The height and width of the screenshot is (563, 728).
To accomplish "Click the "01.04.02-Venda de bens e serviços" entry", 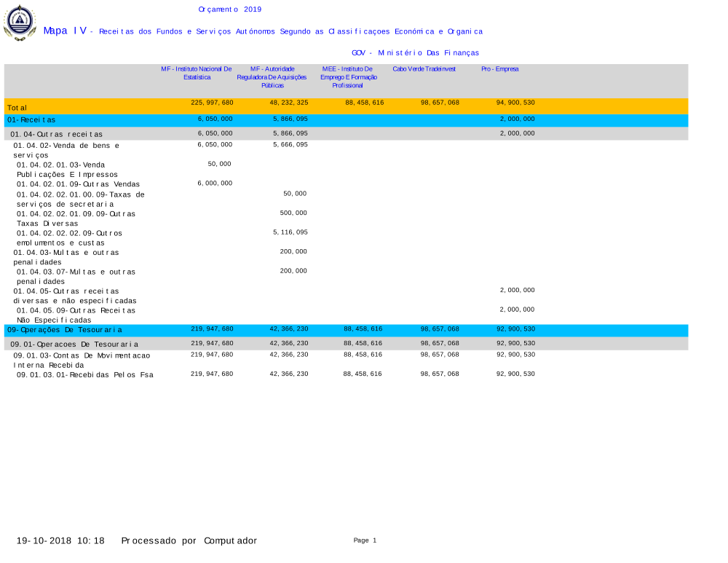I will coord(66,150).
